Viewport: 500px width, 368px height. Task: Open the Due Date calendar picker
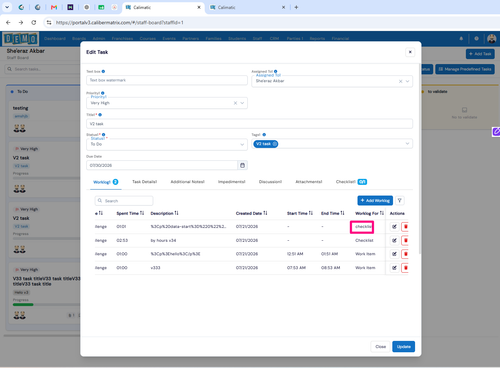[x=242, y=165]
